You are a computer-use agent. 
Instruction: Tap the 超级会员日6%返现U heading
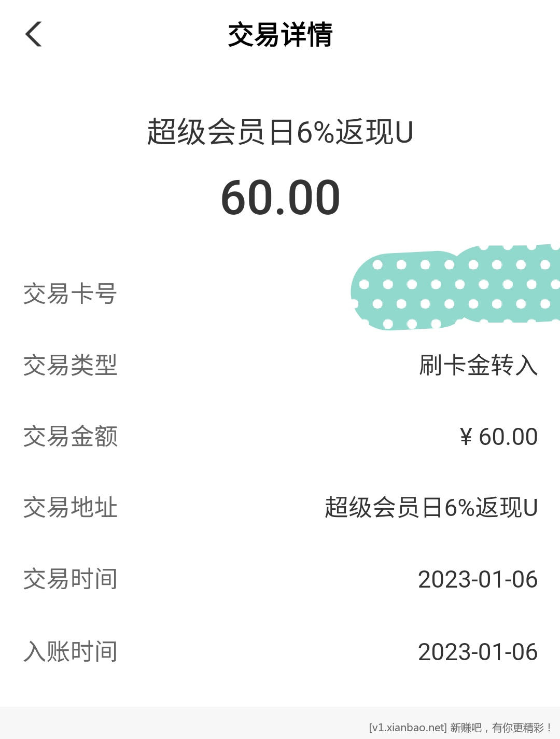click(280, 132)
